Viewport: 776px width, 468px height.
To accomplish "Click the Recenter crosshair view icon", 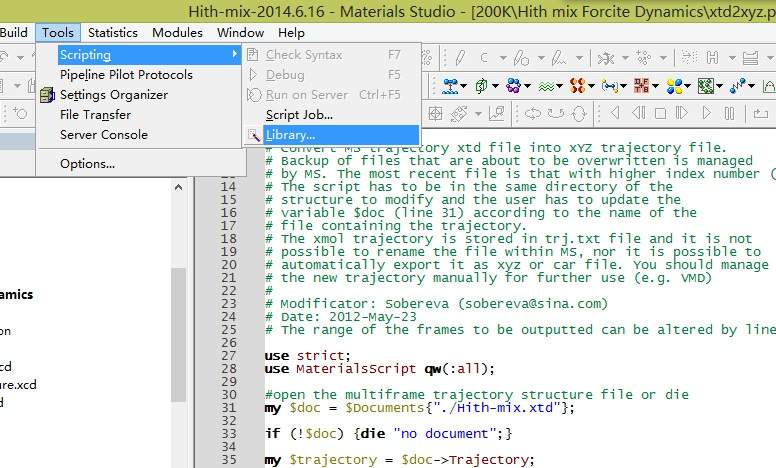I will pyautogui.click(x=435, y=114).
